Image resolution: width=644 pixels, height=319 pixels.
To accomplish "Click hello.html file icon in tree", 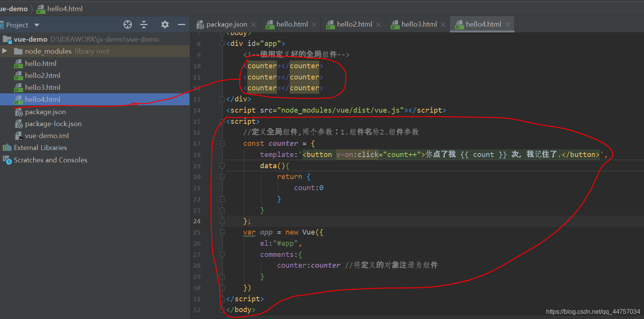I will click(18, 64).
